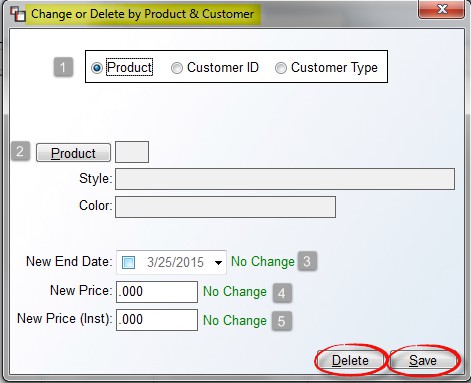The image size is (471, 383).
Task: Click the step 2 number badge
Action: (20, 151)
